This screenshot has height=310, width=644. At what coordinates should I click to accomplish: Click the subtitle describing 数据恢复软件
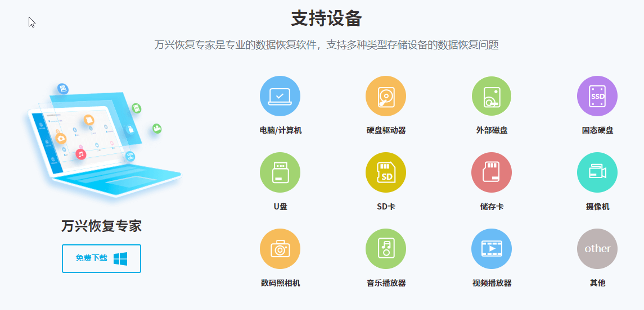pos(327,45)
